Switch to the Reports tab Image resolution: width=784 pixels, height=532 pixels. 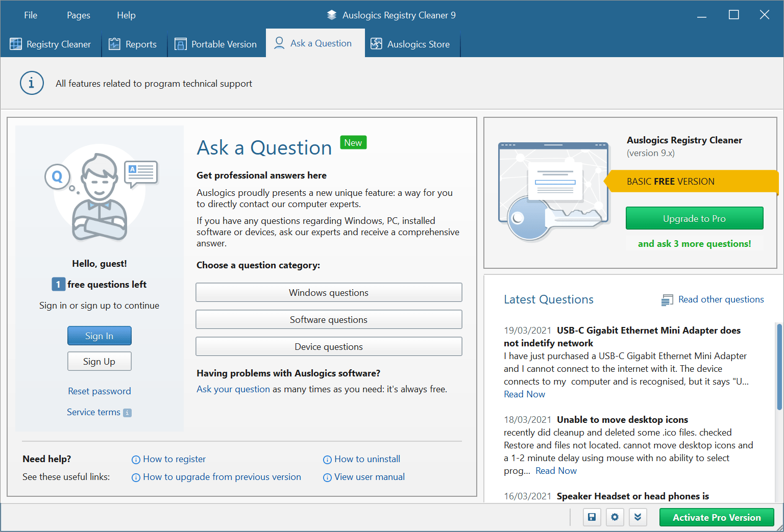pyautogui.click(x=133, y=44)
